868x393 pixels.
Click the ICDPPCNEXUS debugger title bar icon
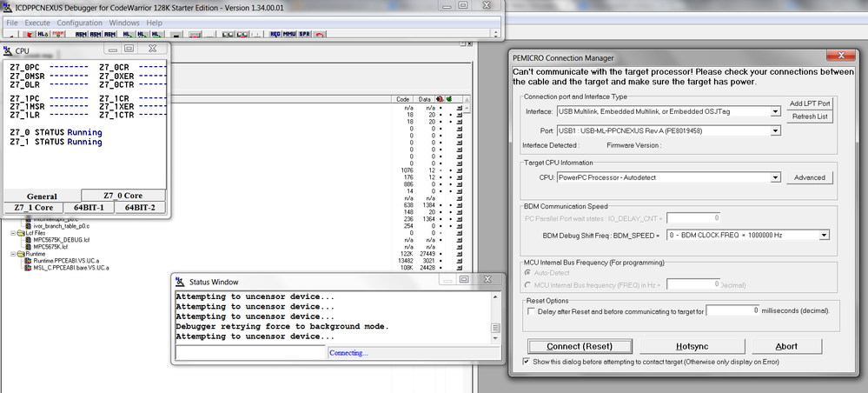pyautogui.click(x=8, y=6)
